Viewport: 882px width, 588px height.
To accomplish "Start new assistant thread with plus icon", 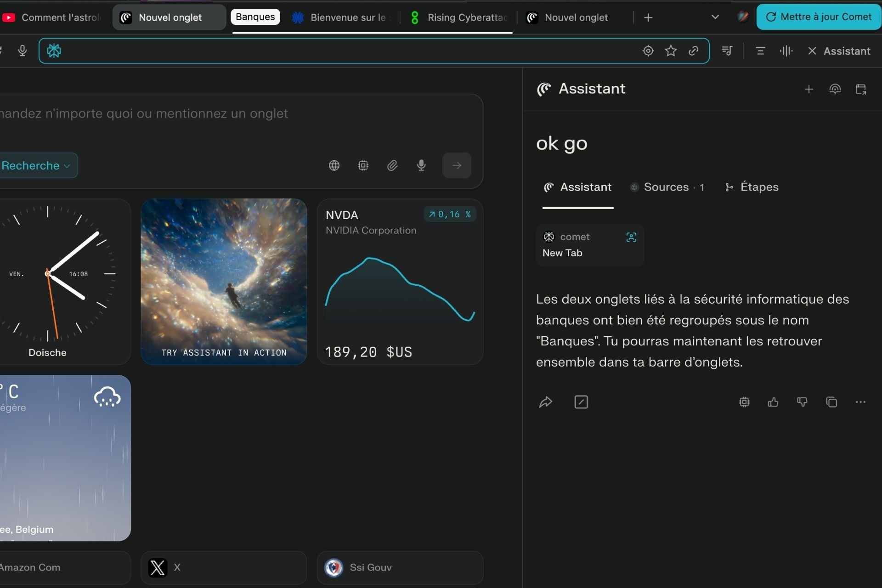I will click(x=809, y=89).
